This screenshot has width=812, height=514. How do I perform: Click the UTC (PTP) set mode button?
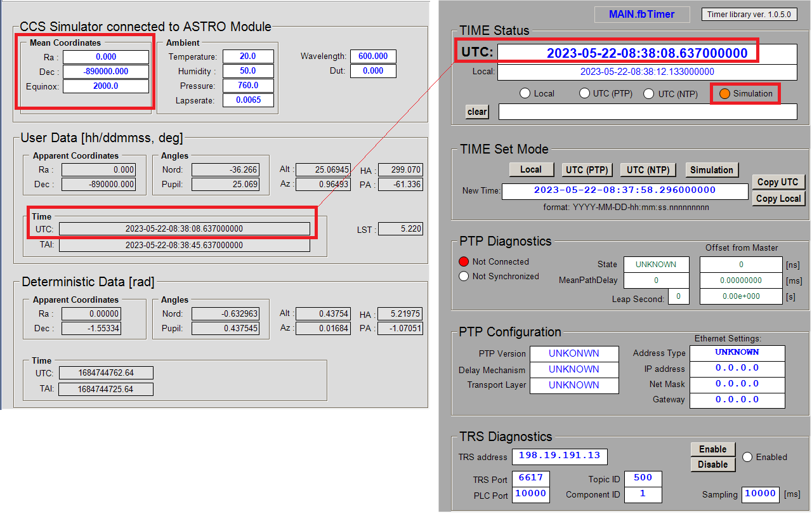coord(587,169)
